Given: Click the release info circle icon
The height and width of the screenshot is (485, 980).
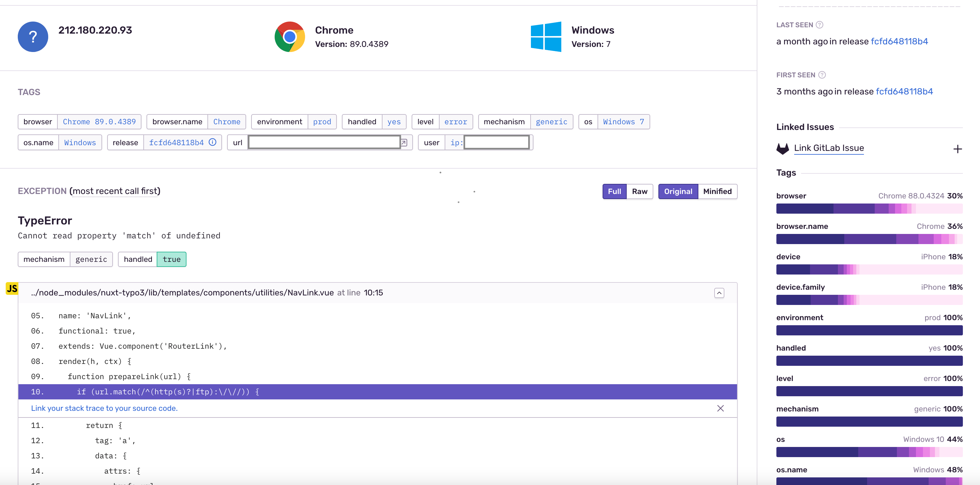Looking at the screenshot, I should click(213, 142).
